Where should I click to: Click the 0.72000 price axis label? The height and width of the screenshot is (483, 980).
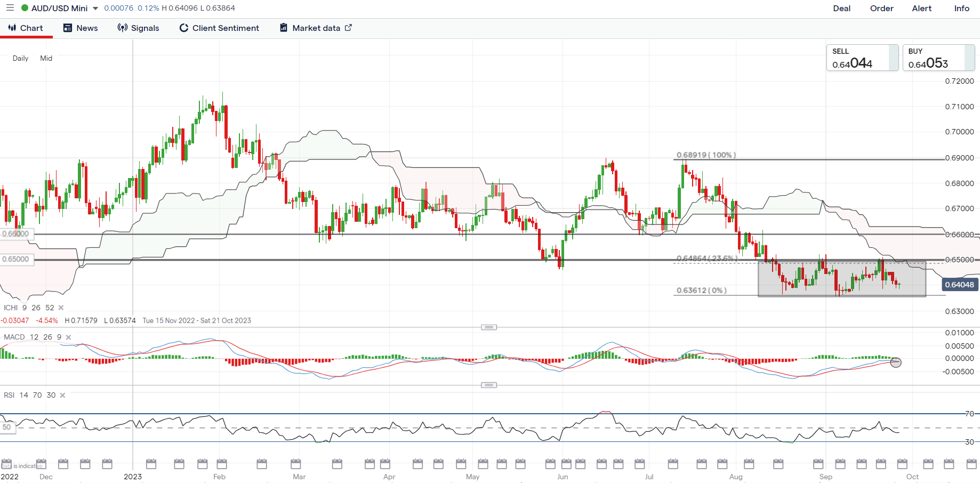point(959,81)
